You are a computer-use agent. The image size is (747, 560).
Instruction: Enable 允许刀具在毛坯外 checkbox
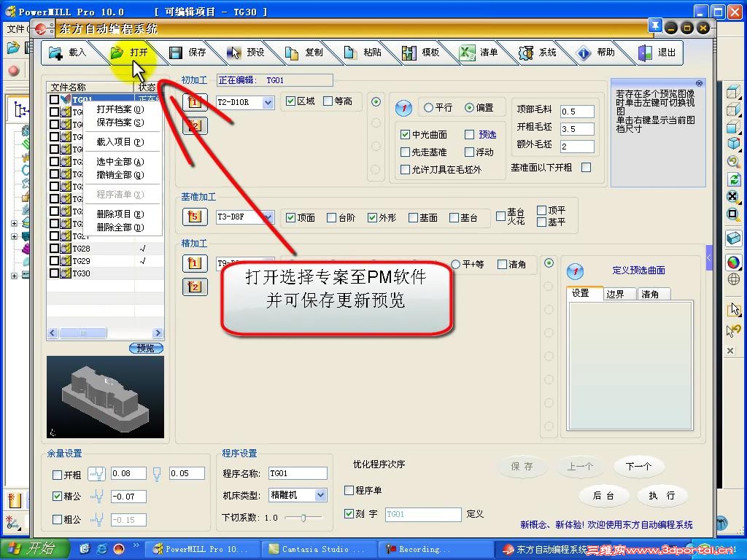pos(405,169)
